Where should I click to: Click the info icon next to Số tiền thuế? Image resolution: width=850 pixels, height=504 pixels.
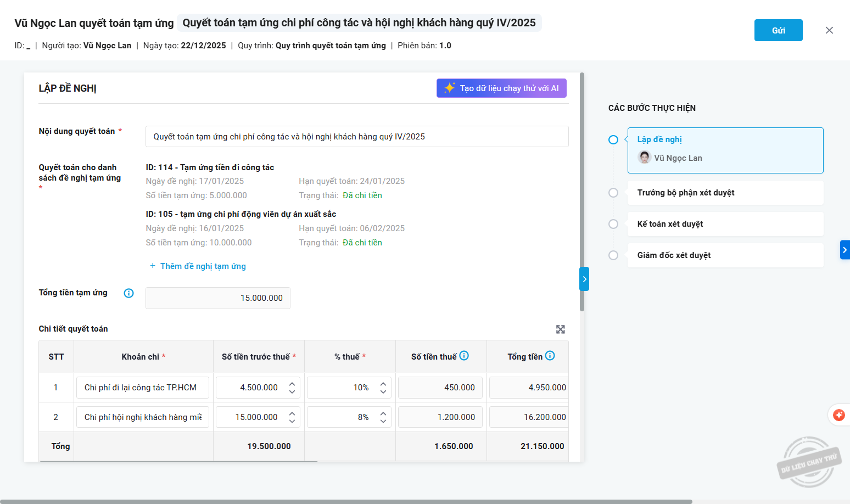pos(464,356)
